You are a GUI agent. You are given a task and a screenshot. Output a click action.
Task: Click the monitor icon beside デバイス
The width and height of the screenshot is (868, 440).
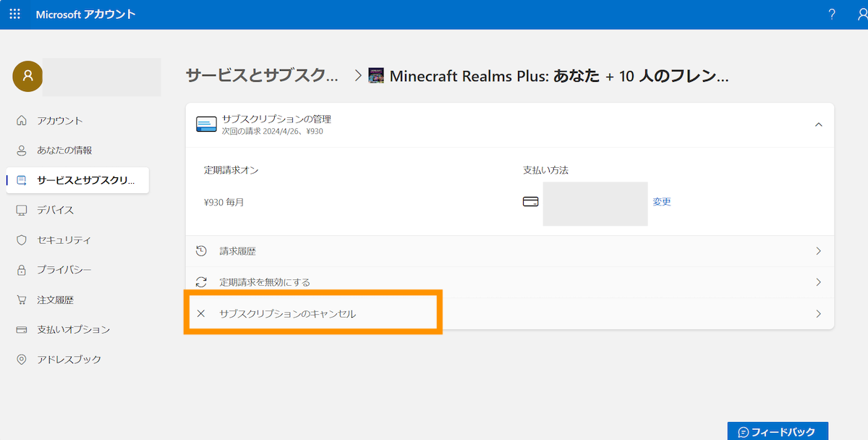22,211
